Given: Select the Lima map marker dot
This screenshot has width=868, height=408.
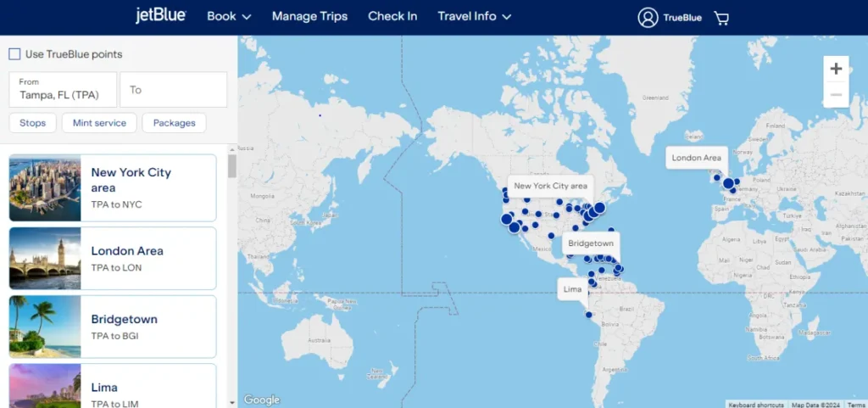Looking at the screenshot, I should 589,315.
